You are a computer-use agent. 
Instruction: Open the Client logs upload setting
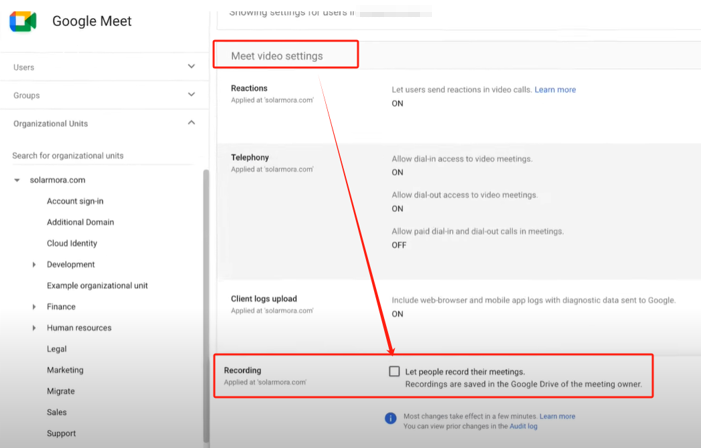pos(459,317)
